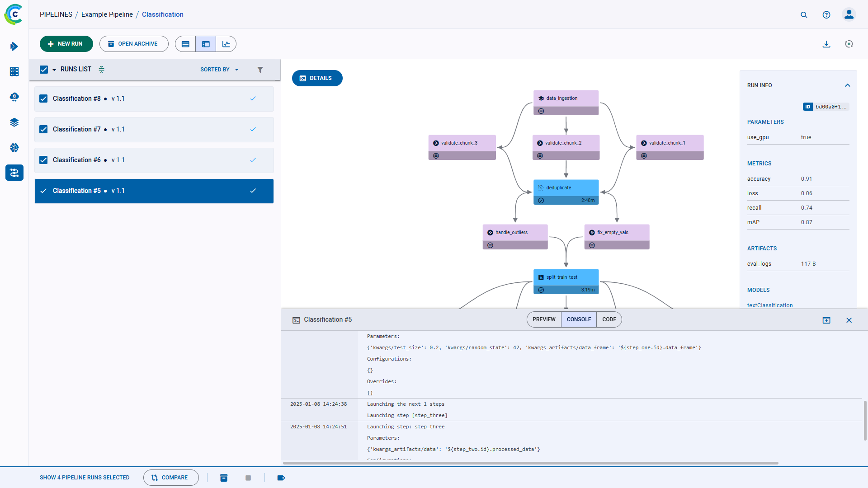Click the table view icon in toolbar

pyautogui.click(x=185, y=43)
